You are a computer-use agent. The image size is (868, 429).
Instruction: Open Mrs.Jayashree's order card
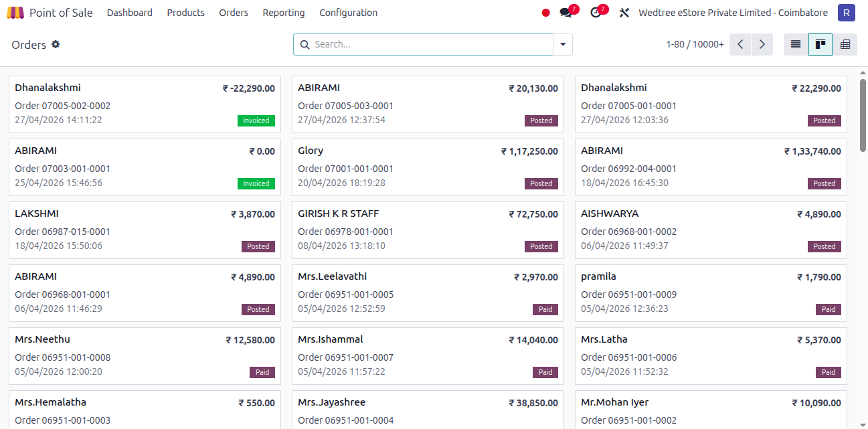[x=428, y=410]
